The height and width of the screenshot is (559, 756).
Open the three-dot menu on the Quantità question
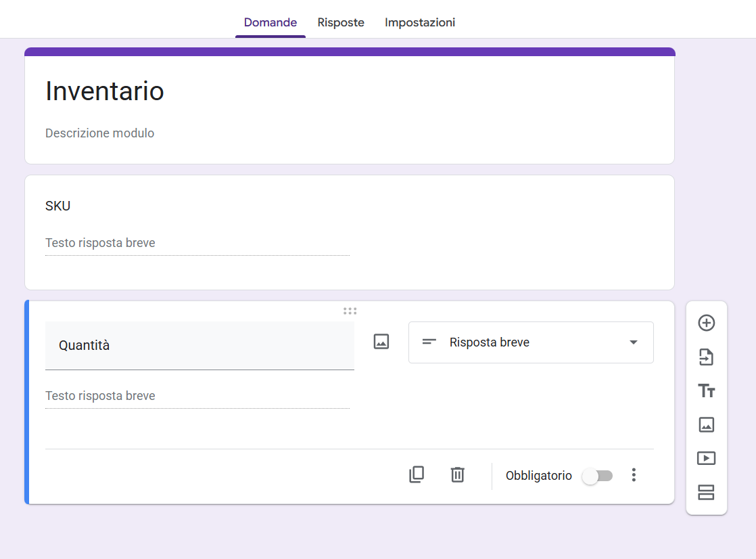[x=634, y=475]
